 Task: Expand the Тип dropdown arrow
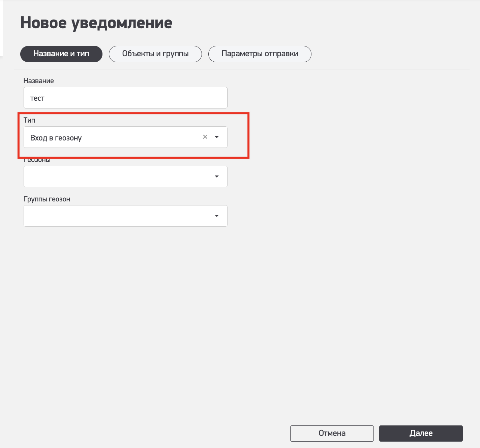217,137
